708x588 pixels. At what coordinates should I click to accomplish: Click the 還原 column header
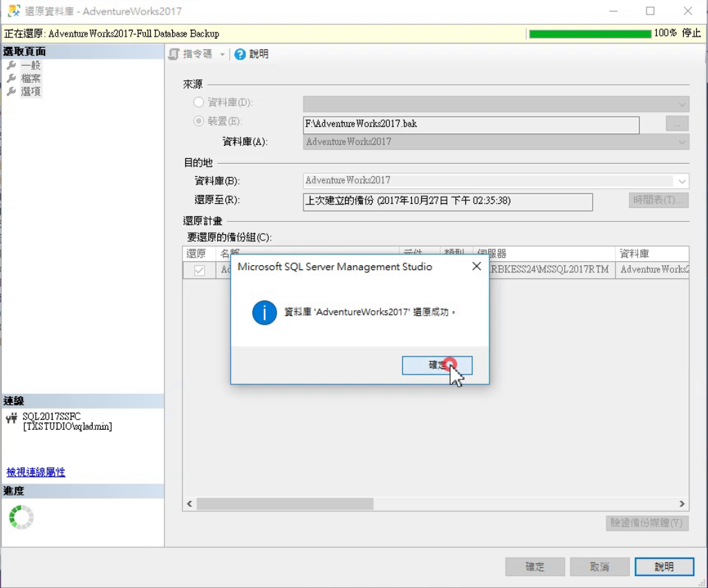200,254
